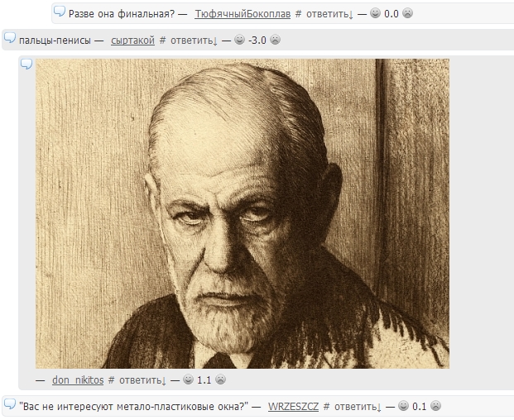Open the sepia portrait image

[243, 213]
